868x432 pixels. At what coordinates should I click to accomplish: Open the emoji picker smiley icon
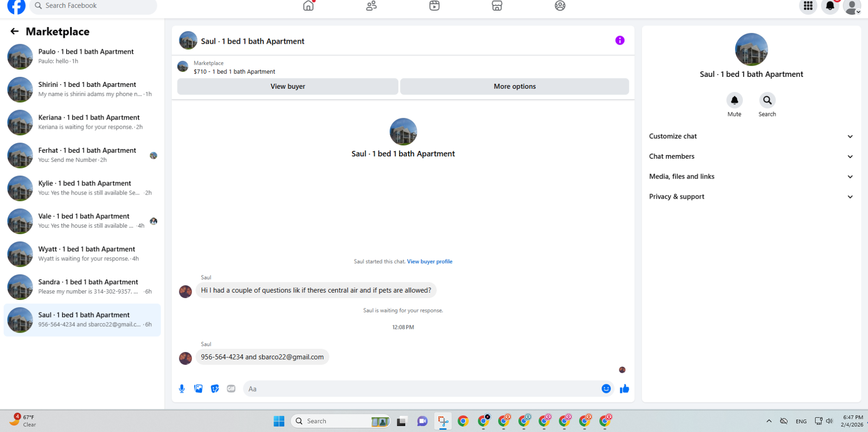(606, 389)
